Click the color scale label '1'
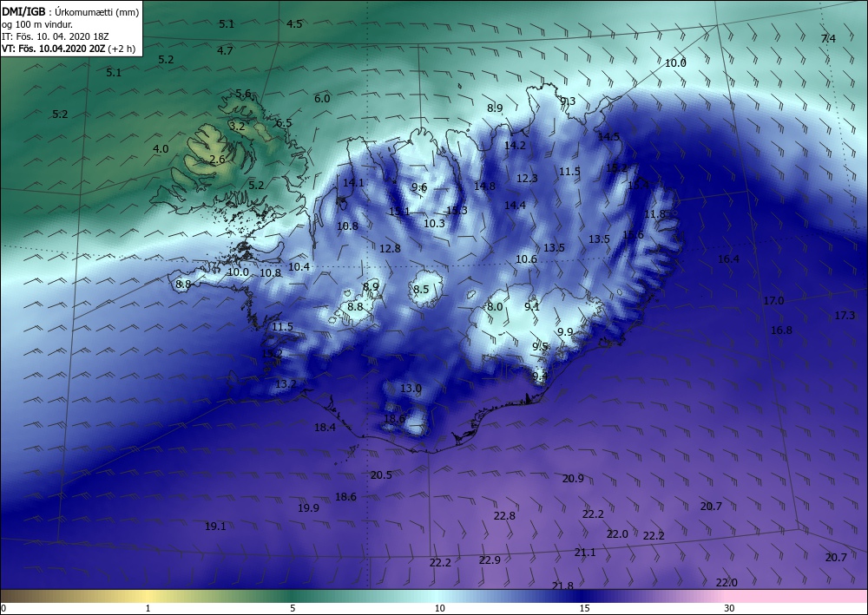The height and width of the screenshot is (615, 868). (148, 609)
